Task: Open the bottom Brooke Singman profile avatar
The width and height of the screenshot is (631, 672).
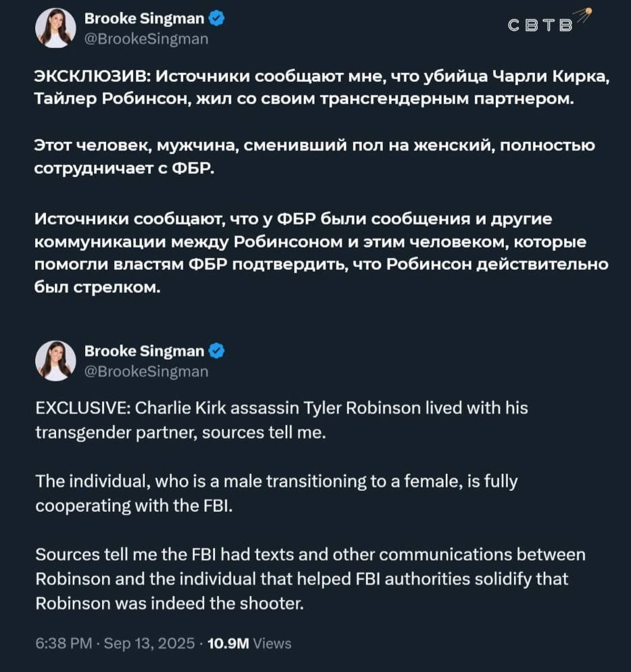Action: click(x=55, y=361)
